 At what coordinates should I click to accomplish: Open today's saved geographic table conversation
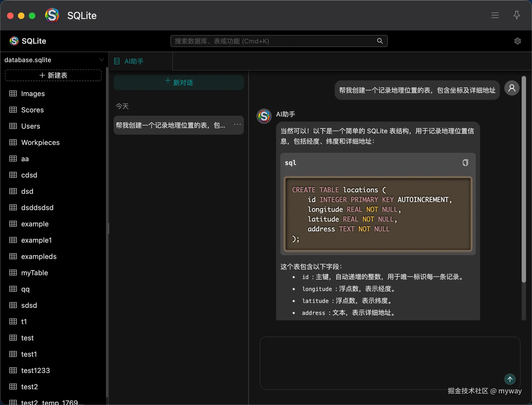(170, 125)
